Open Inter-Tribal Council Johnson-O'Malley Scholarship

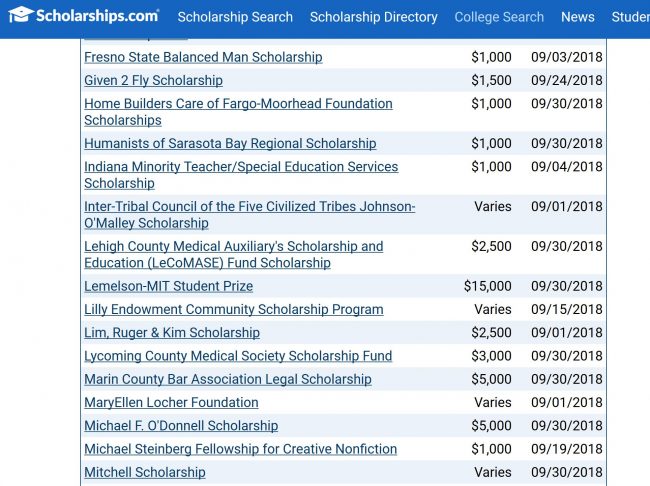pos(249,207)
